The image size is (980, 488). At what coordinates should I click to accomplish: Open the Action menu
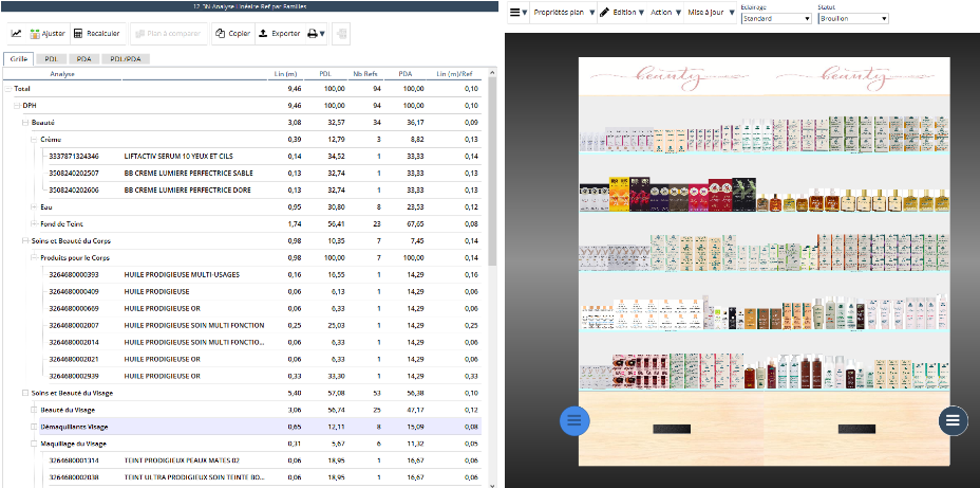(665, 12)
